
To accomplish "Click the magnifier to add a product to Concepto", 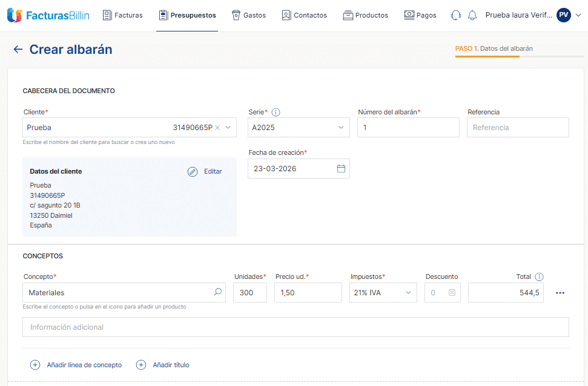I will pos(217,292).
